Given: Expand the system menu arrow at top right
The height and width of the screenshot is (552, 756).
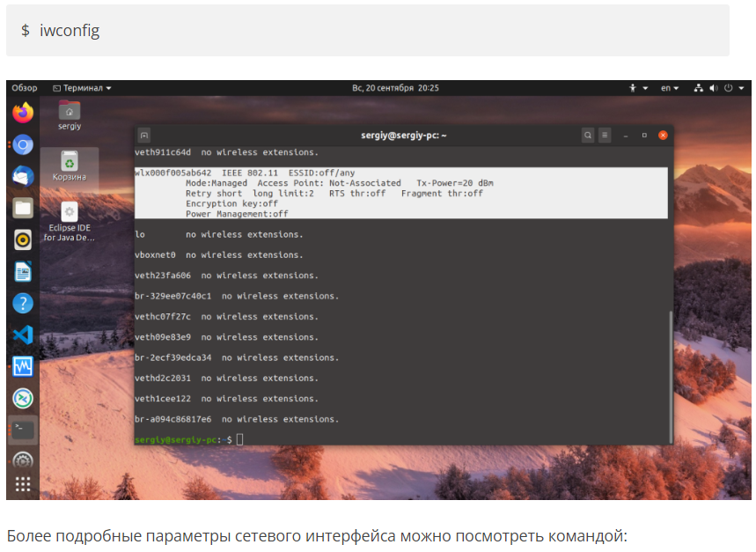Looking at the screenshot, I should point(742,88).
